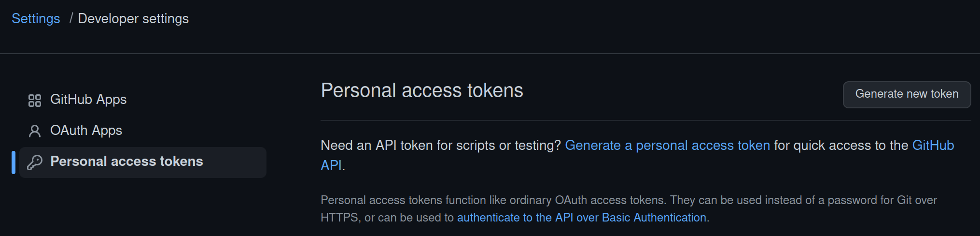Open the OAuth Apps sidebar label
Screen dimensions: 980x236
click(x=86, y=131)
